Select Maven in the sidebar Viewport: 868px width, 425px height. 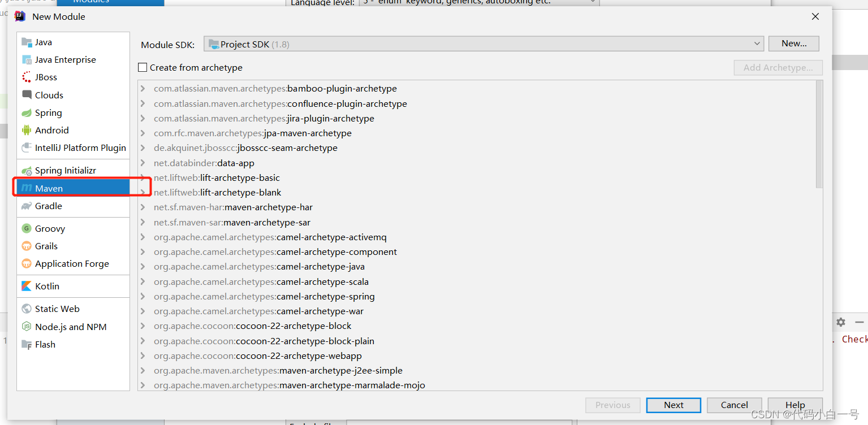pyautogui.click(x=47, y=188)
